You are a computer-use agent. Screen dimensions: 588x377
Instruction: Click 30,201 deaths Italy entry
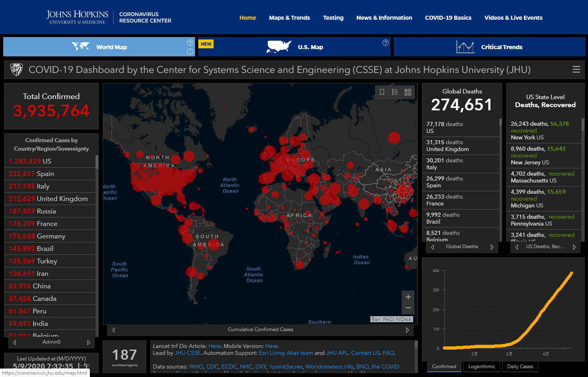461,164
